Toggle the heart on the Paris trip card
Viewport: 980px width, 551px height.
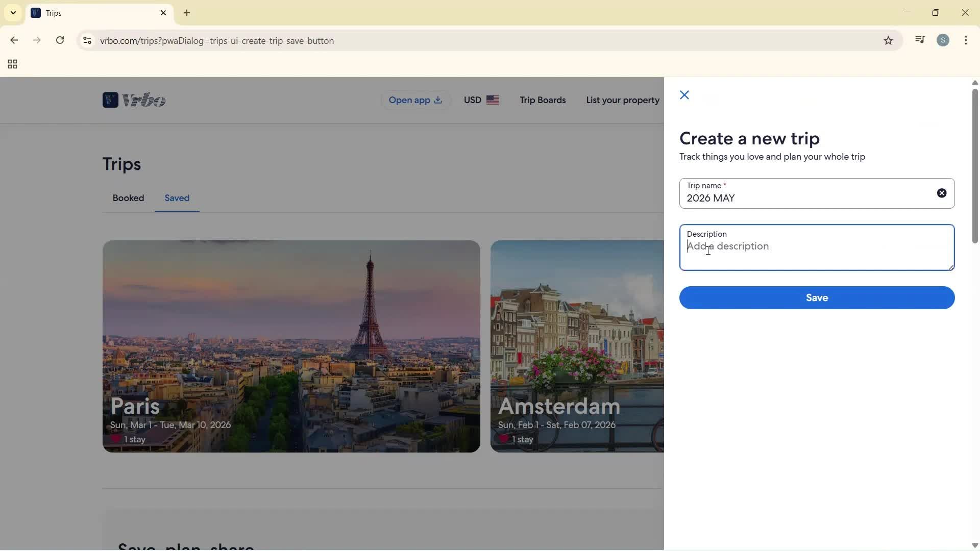click(x=116, y=439)
